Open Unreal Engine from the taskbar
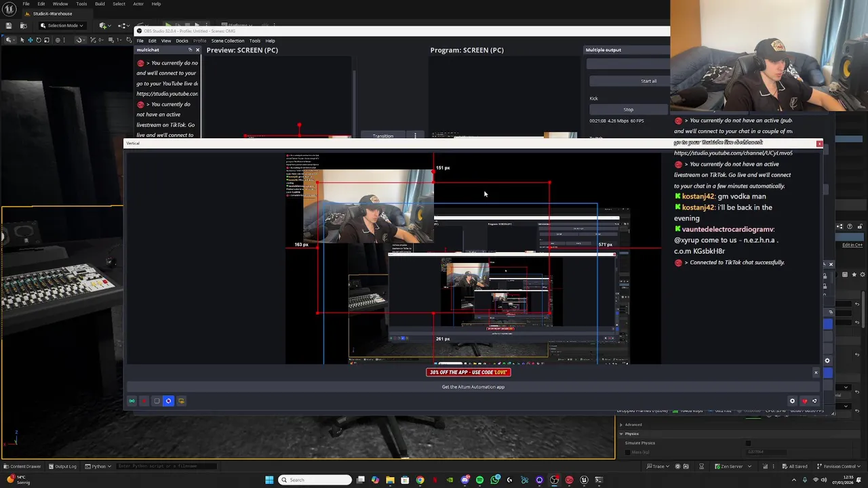The height and width of the screenshot is (488, 868). pos(584,480)
